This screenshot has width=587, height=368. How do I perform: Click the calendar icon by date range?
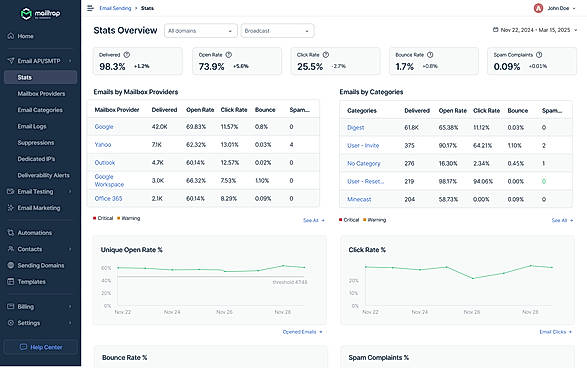tap(495, 30)
